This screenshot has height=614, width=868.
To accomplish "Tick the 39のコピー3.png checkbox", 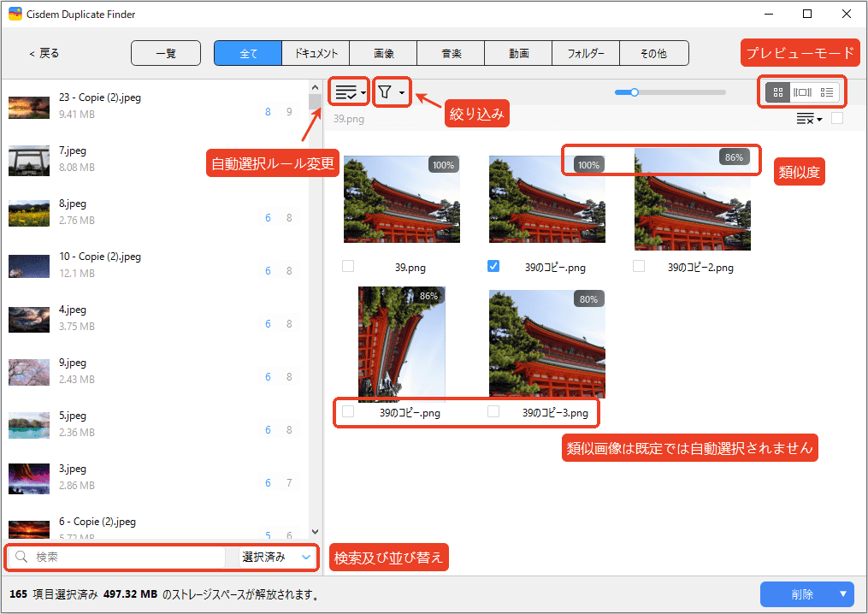I will tap(493, 412).
